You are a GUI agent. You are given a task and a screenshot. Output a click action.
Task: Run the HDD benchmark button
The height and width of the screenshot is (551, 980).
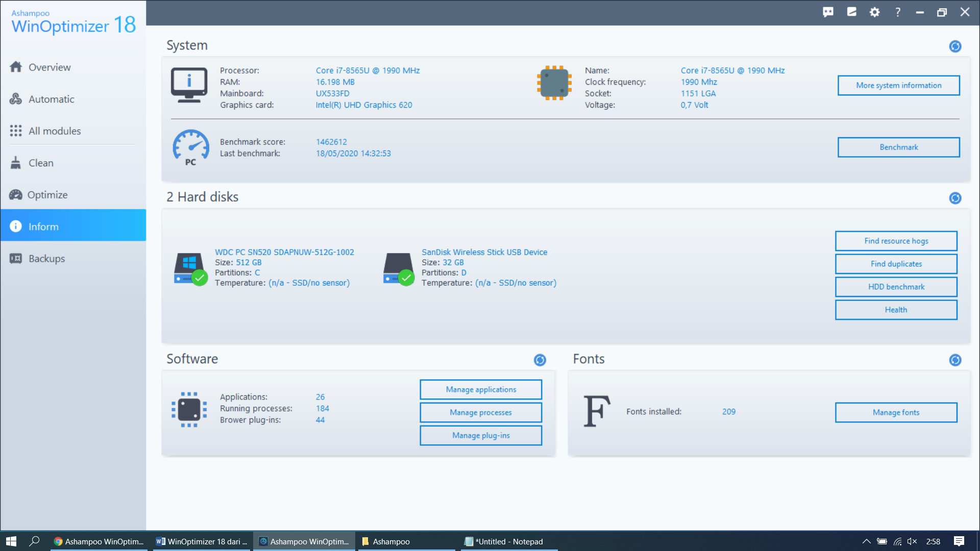(x=896, y=287)
